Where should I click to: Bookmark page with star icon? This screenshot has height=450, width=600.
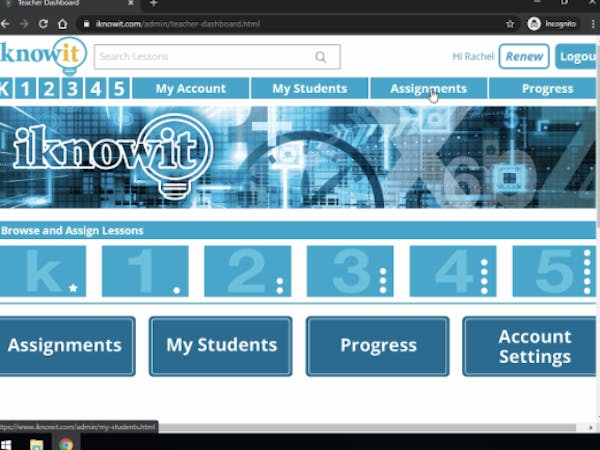coord(510,24)
